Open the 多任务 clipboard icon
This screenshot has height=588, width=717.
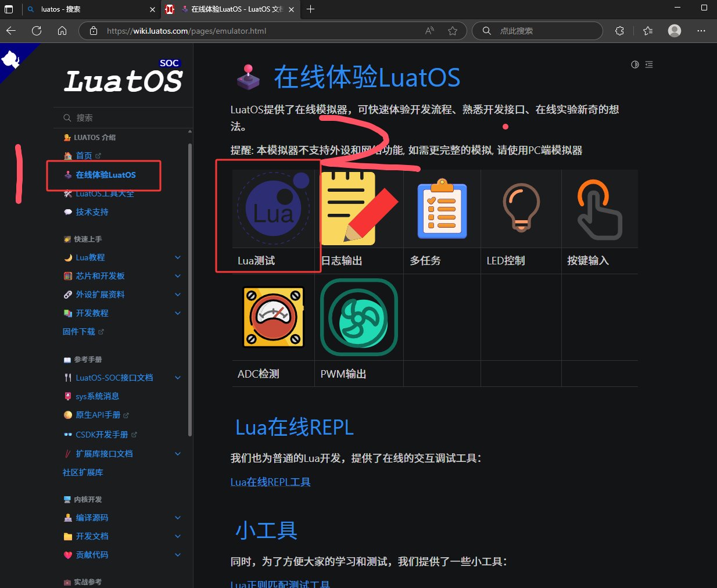[x=442, y=209]
